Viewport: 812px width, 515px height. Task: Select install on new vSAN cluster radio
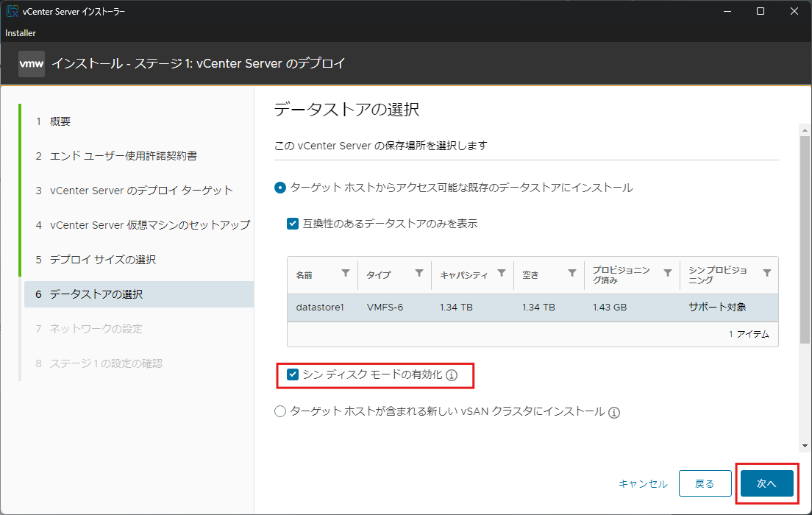(280, 411)
